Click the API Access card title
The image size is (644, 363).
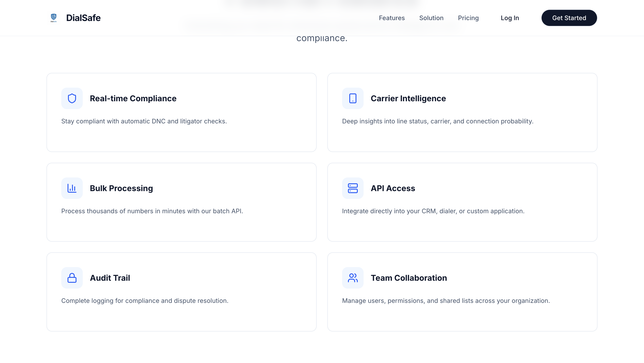pyautogui.click(x=392, y=188)
